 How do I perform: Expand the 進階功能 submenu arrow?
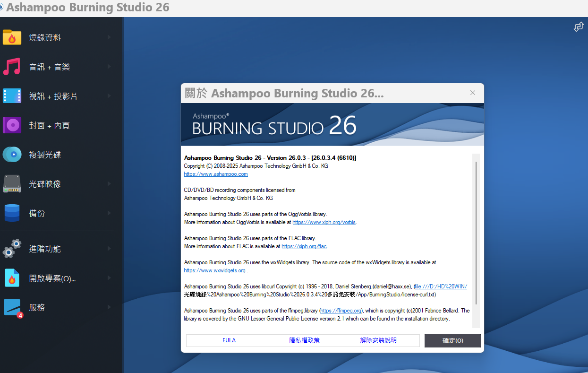pos(109,249)
